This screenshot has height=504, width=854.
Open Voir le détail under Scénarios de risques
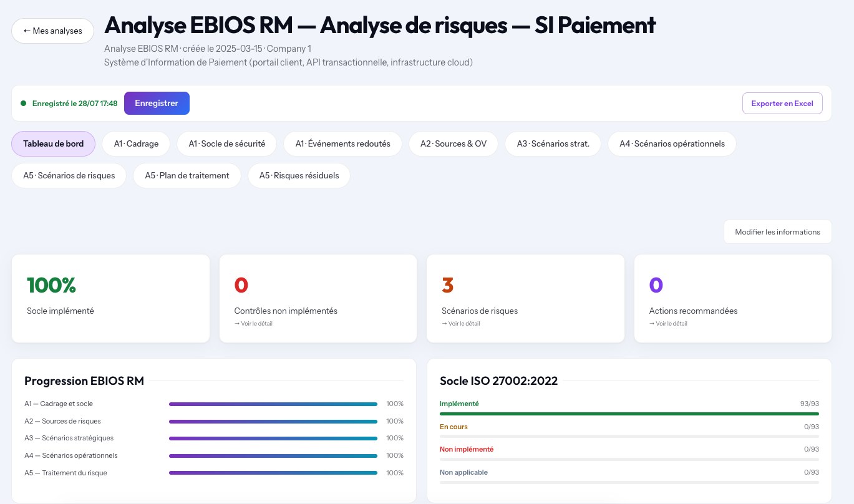point(460,324)
